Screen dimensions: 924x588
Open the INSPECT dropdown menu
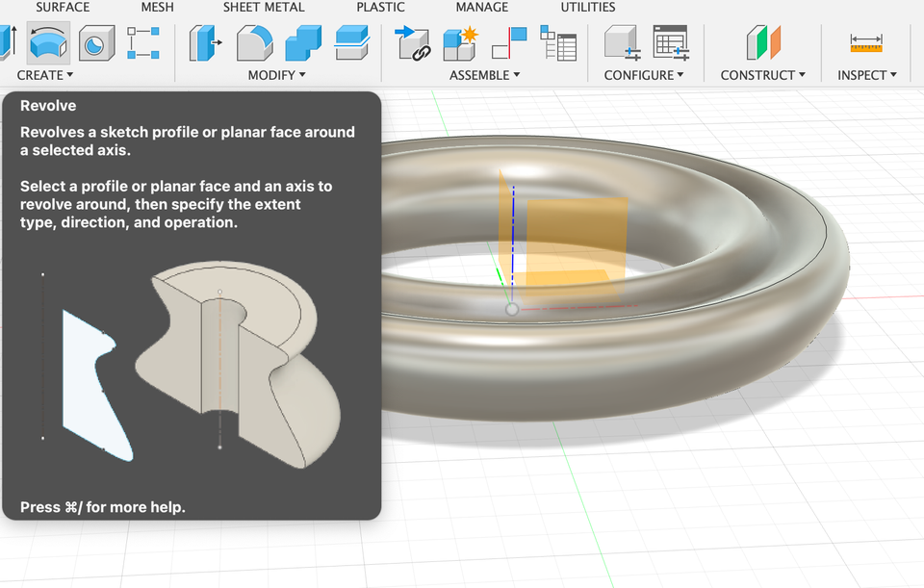[866, 75]
